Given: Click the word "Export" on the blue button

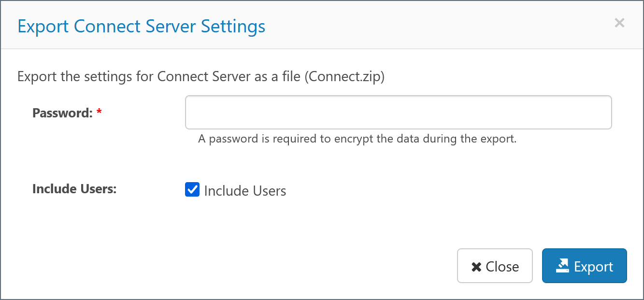Looking at the screenshot, I should [593, 267].
